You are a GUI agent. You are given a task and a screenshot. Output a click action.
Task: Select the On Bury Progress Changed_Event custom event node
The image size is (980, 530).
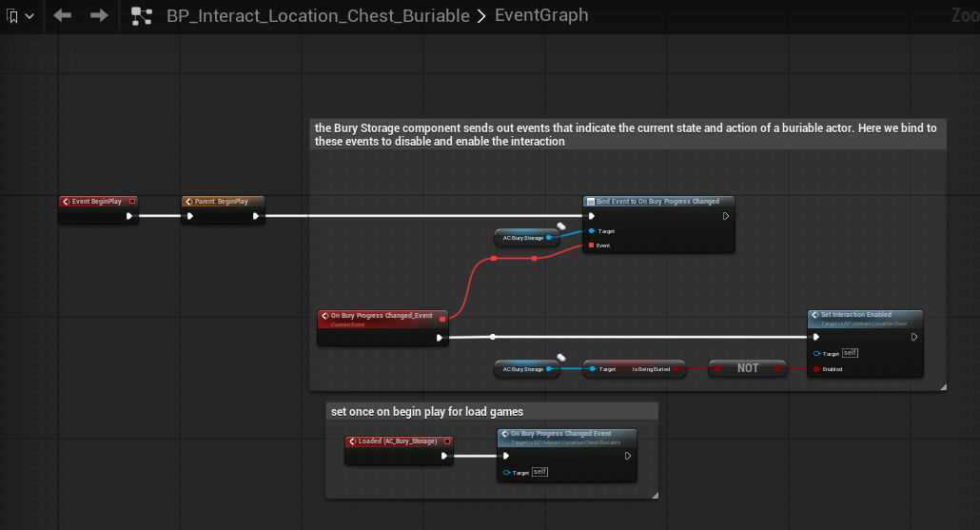(x=381, y=316)
